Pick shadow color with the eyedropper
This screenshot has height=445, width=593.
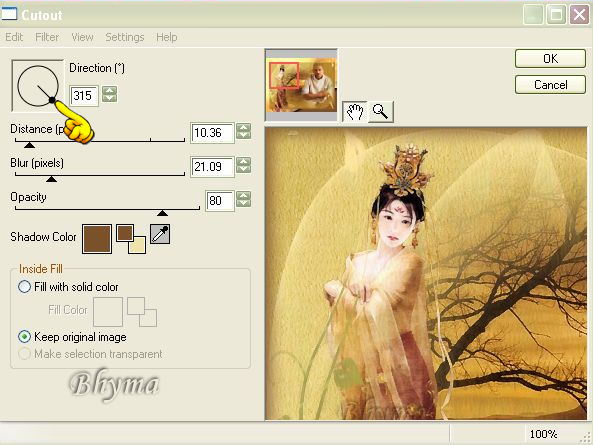160,234
